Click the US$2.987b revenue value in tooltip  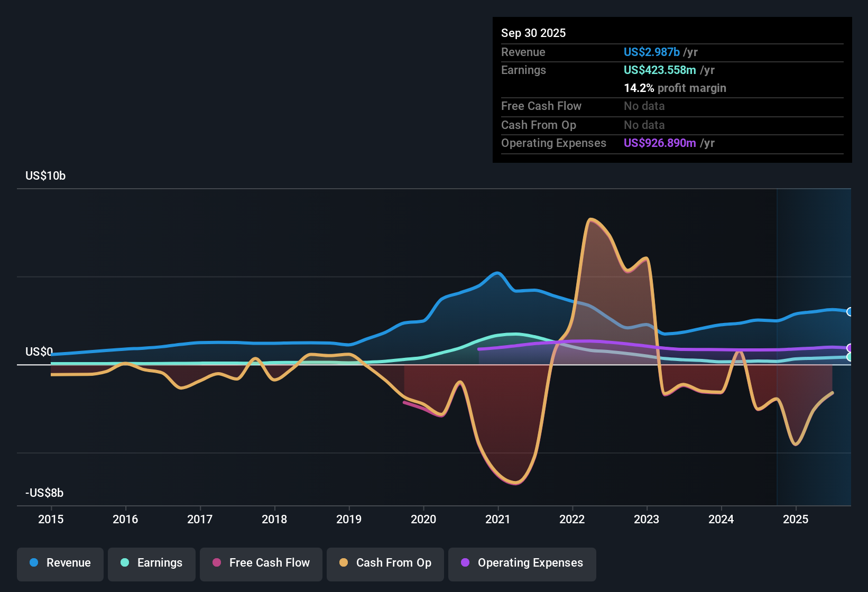[x=651, y=52]
